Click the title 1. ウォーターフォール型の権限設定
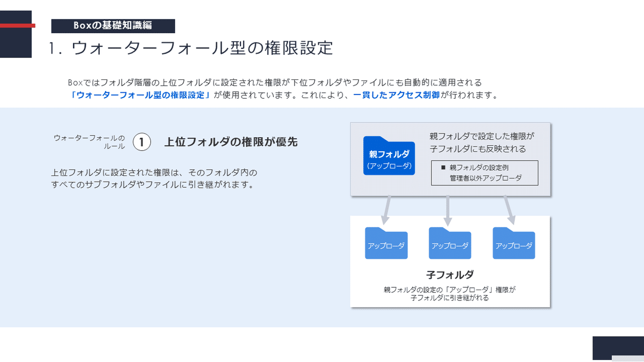 click(x=190, y=48)
